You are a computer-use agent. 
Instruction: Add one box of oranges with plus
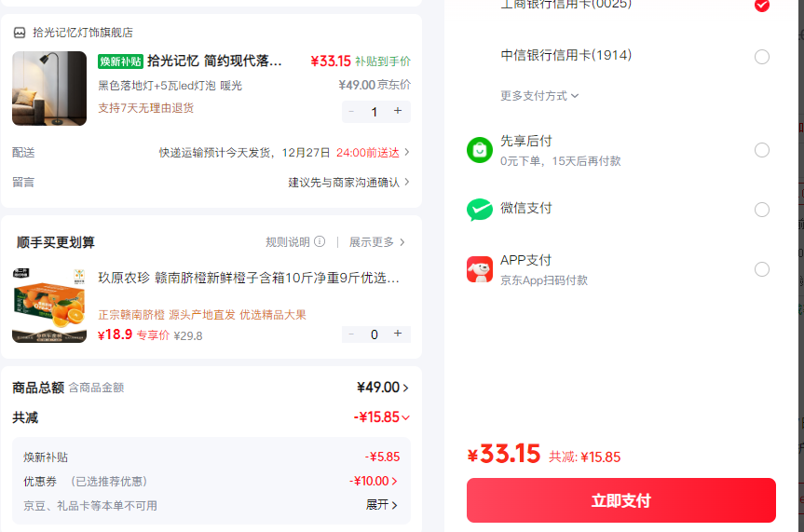pyautogui.click(x=398, y=334)
